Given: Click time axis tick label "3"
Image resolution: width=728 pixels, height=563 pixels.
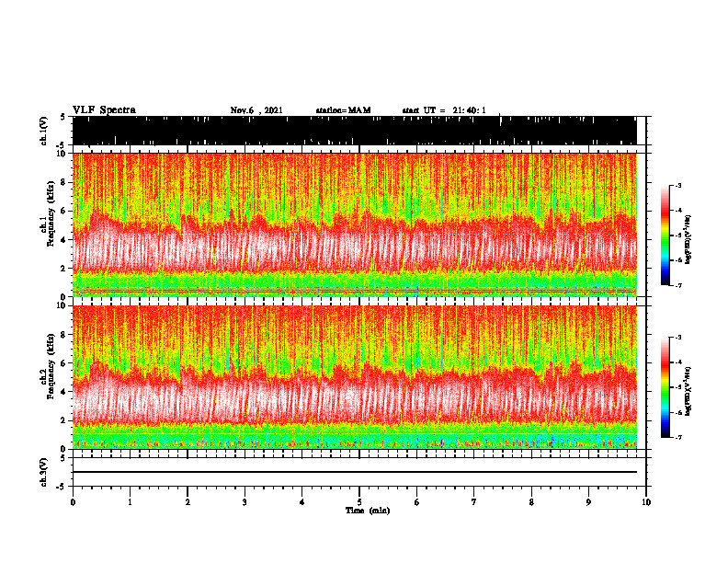Looking at the screenshot, I should [245, 502].
